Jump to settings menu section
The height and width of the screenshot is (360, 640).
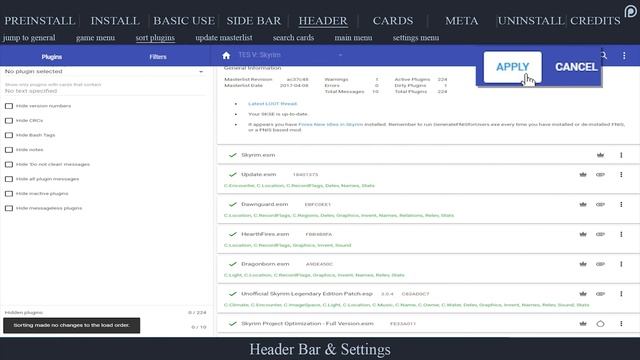tap(416, 38)
